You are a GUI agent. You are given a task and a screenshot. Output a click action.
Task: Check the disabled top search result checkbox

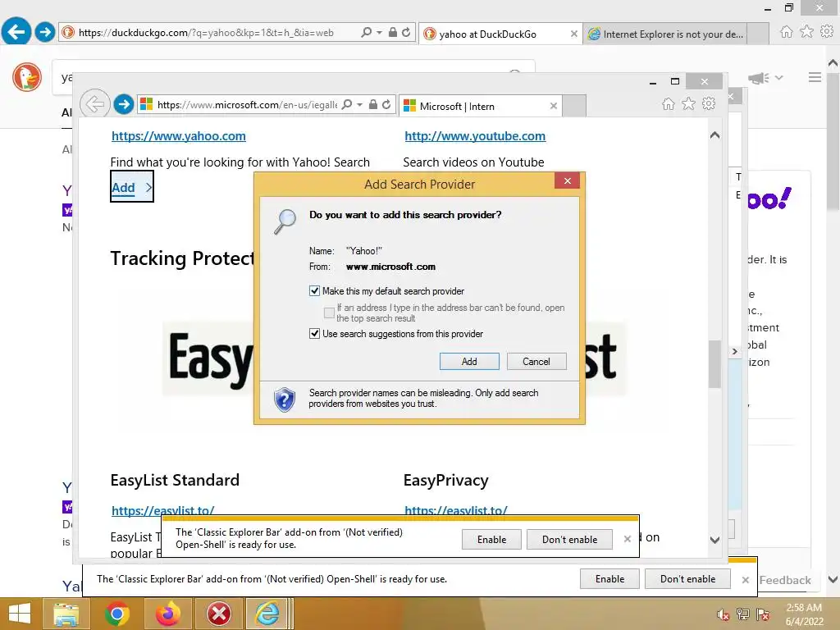point(330,313)
